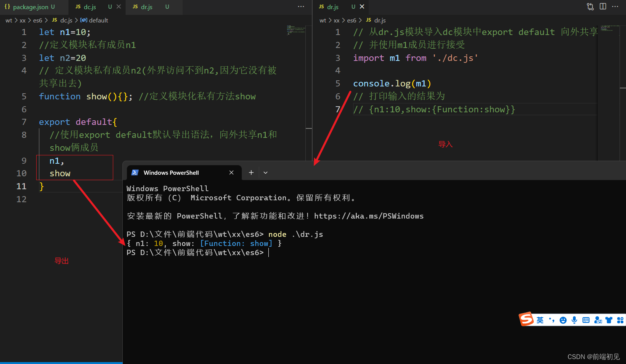
Task: Click 'n1,' in export block
Action: pyautogui.click(x=57, y=161)
